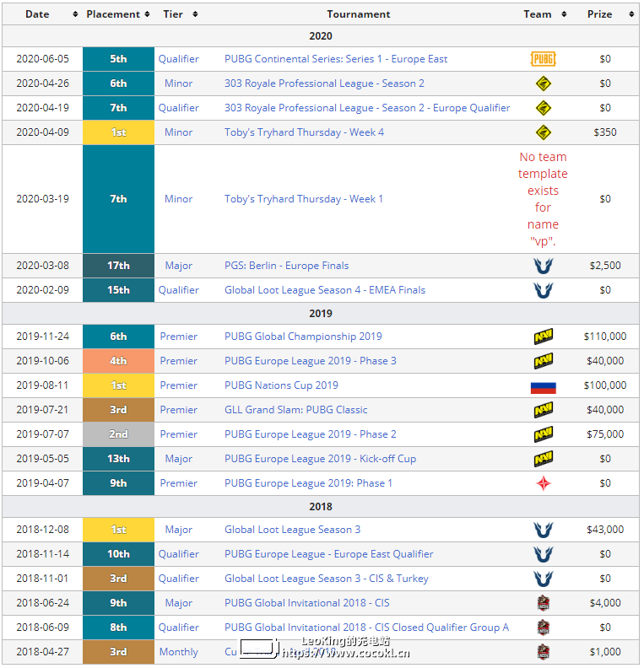
Task: Click the PUBG team logo in the 2020-06-05 row
Action: pyautogui.click(x=543, y=59)
